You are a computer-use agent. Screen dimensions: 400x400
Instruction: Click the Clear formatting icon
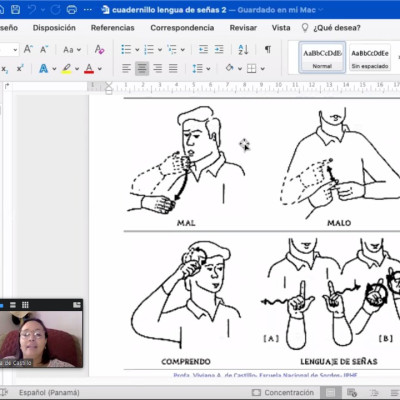tap(99, 50)
